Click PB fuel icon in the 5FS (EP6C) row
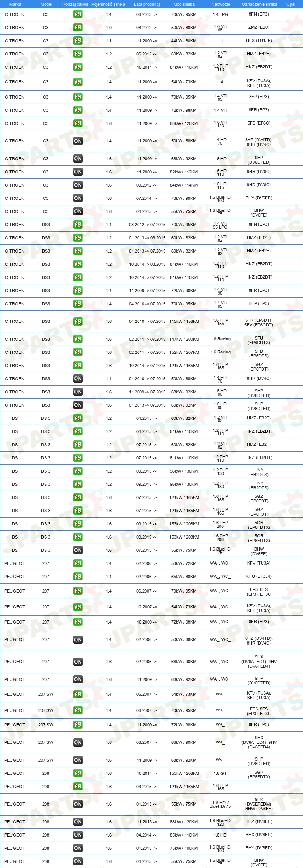This screenshot has height=868, width=303. point(78,123)
